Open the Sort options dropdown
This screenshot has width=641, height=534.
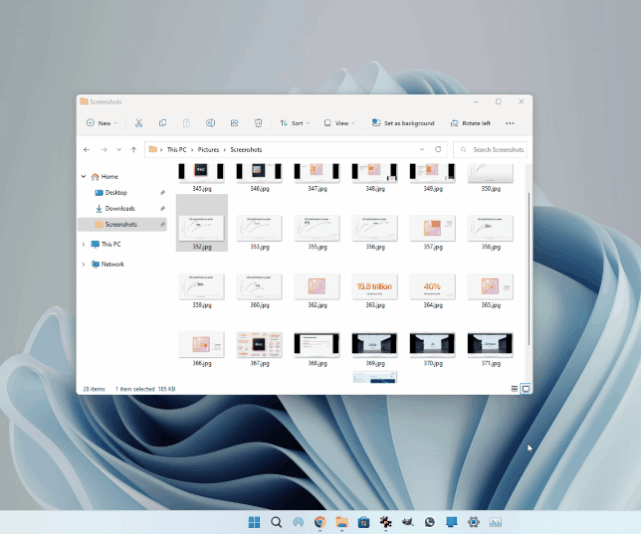pyautogui.click(x=292, y=123)
